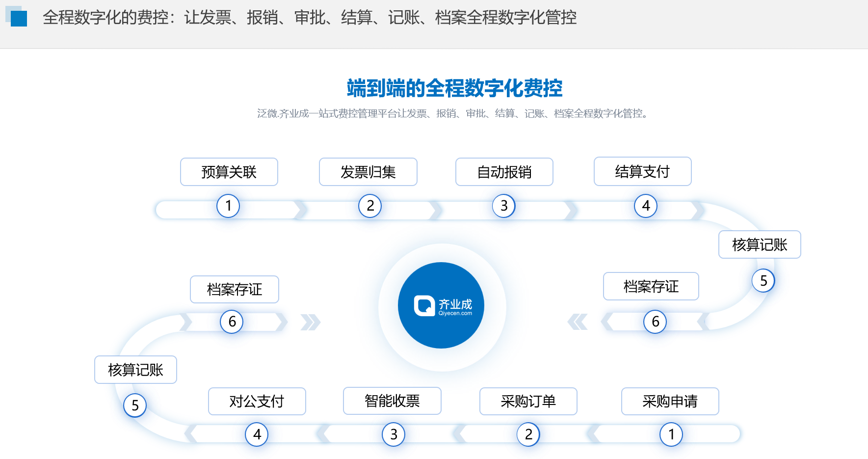Click 核算记账 box after 结算支付 step
Screen dimensions: 868x459
760,244
